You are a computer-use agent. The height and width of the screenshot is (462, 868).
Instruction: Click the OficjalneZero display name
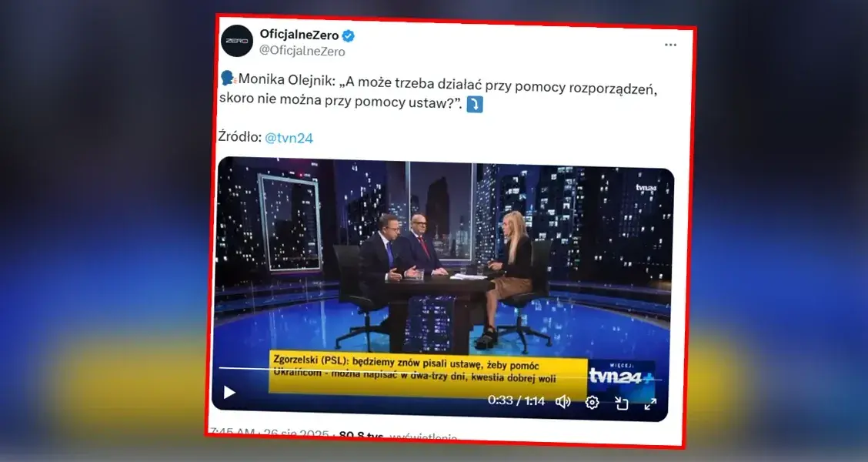[x=299, y=35]
